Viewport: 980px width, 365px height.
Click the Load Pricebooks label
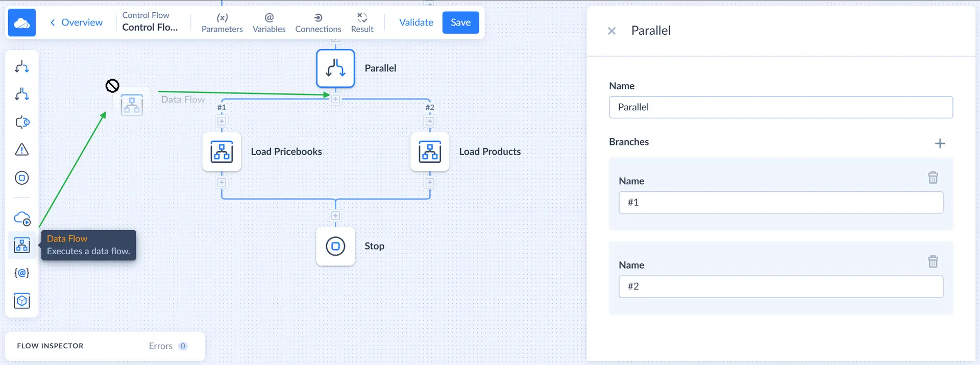tap(286, 152)
